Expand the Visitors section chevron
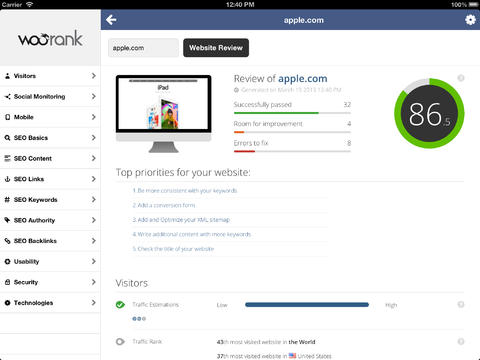 coord(94,76)
